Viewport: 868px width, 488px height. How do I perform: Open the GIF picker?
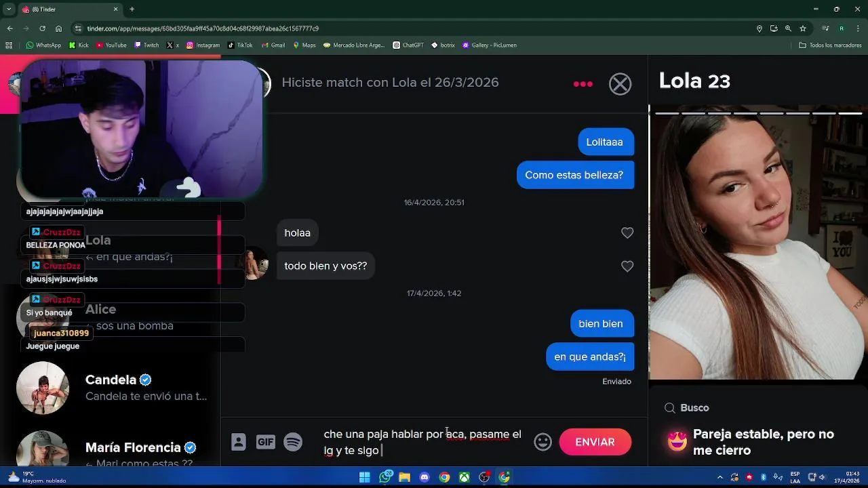266,442
